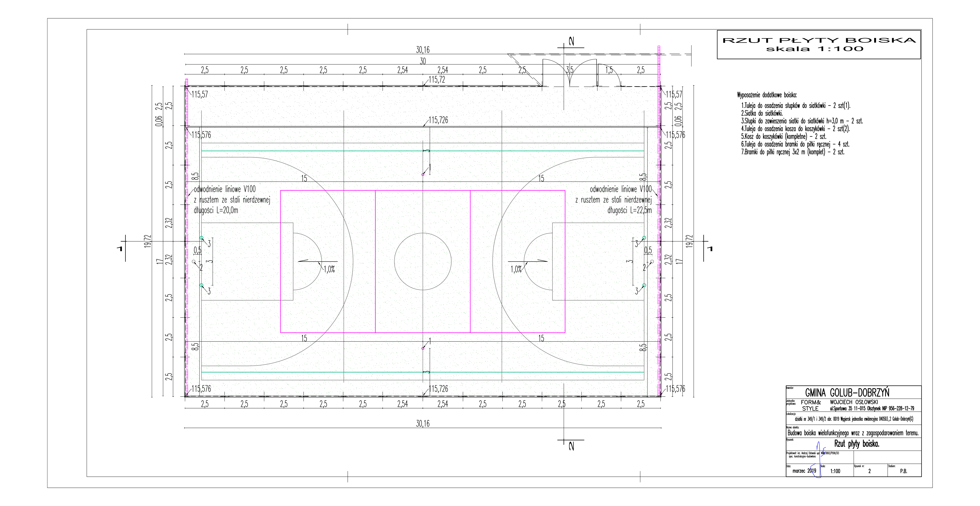This screenshot has height=506, width=980.
Task: Click the '19,72' dimension on the right side
Action: [689, 241]
